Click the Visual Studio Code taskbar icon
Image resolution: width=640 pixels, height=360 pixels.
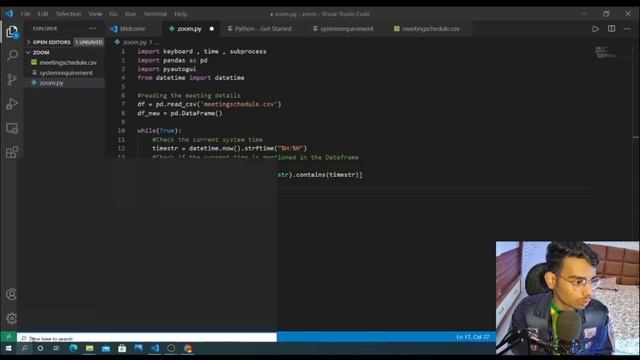155,349
